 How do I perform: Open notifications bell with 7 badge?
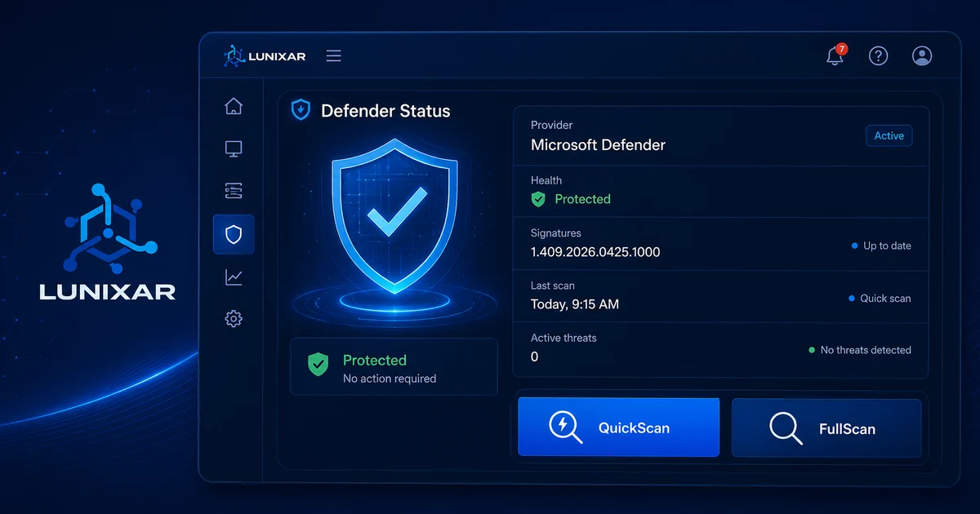pos(835,55)
